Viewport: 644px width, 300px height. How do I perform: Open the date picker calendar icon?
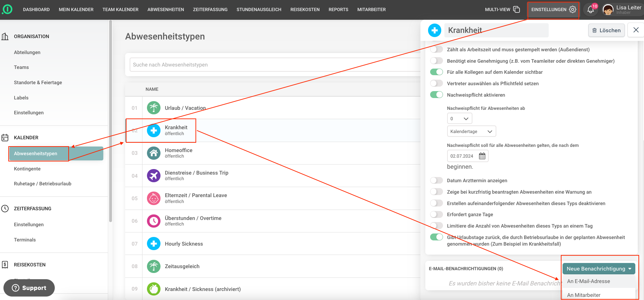482,156
